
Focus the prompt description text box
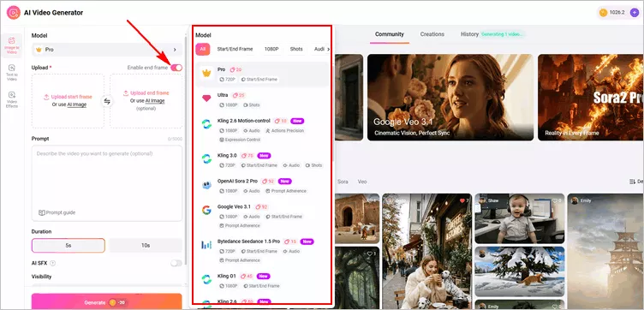pos(107,183)
